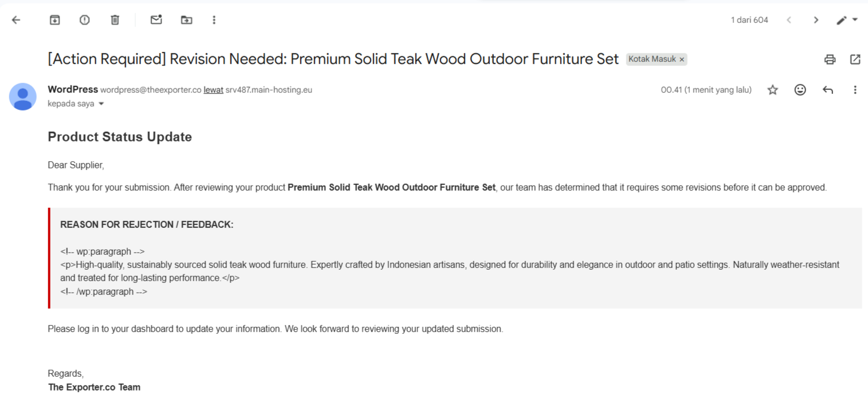Open the message's more options menu
The width and height of the screenshot is (868, 406).
[x=855, y=90]
